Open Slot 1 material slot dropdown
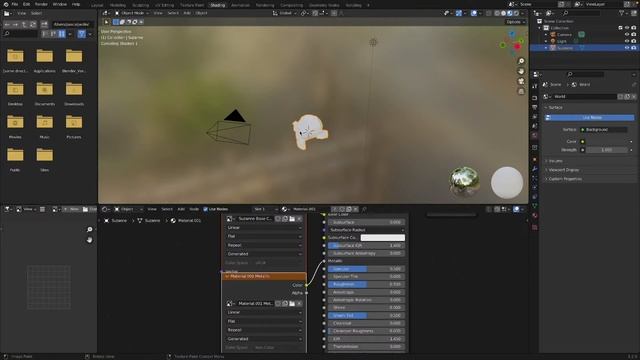Screen dimensions: 640x360 [x=264, y=209]
